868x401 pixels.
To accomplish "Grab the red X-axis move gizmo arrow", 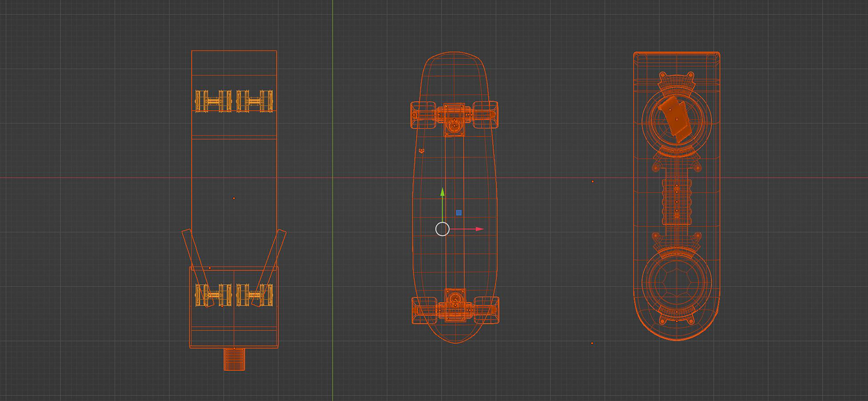I will tap(480, 229).
